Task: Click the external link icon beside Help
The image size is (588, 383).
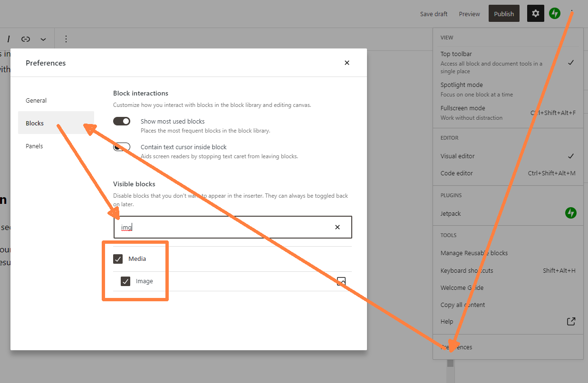Action: click(571, 321)
